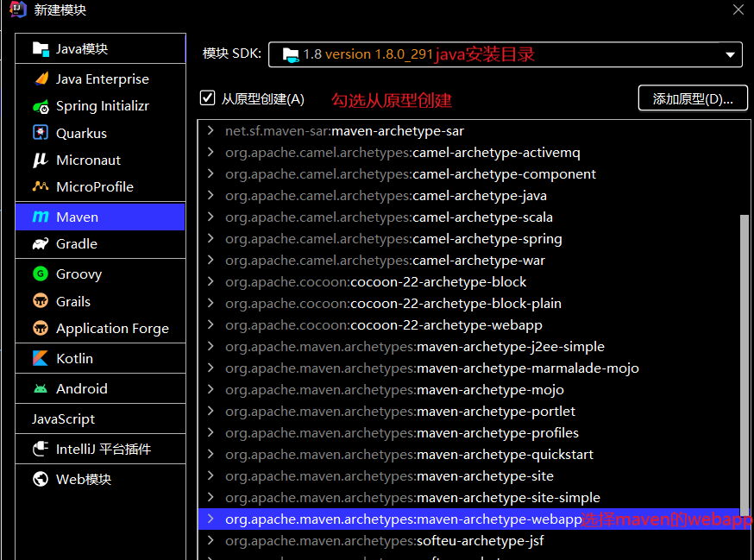Select maven-archetype-mojo row
Screen dimensions: 754x560
468,390
